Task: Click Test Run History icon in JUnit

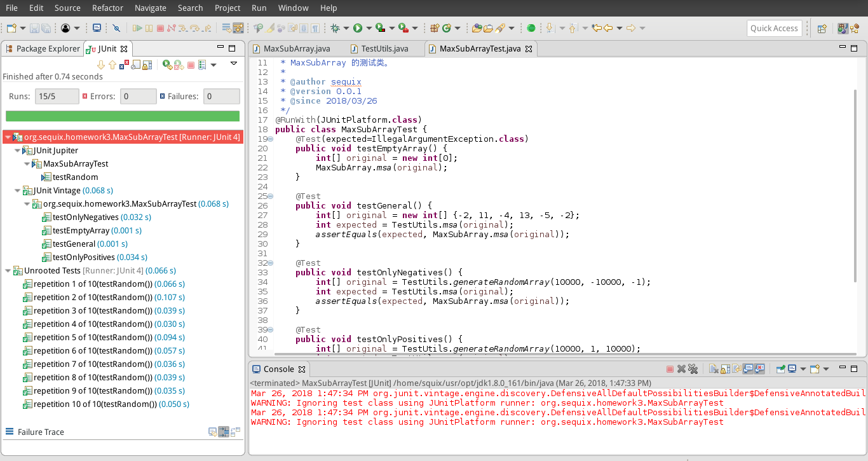Action: (202, 65)
